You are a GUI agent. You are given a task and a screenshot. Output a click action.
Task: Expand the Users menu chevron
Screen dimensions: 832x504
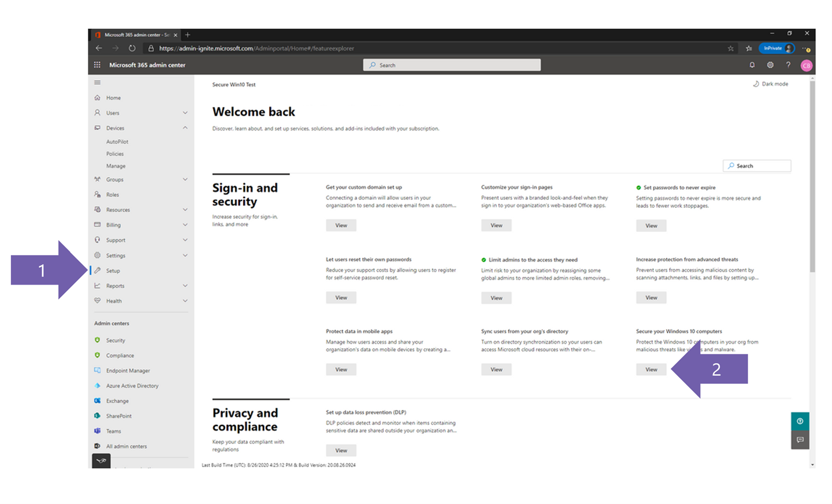(x=185, y=113)
